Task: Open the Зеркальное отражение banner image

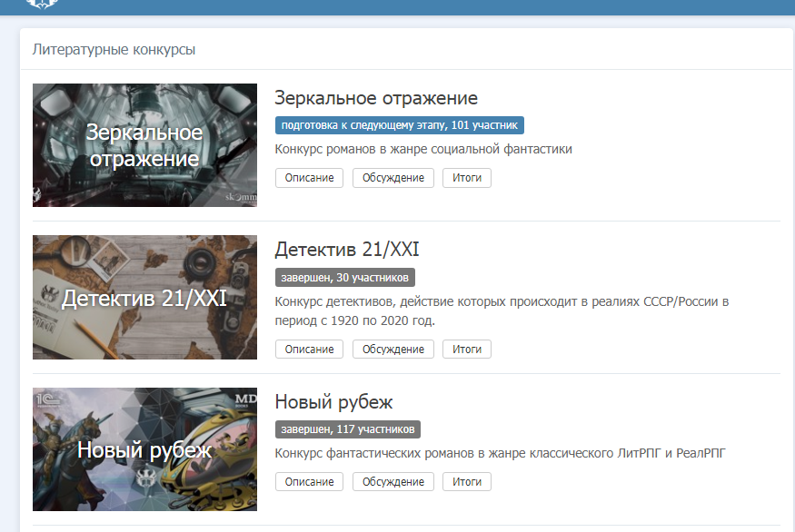Action: click(x=144, y=145)
